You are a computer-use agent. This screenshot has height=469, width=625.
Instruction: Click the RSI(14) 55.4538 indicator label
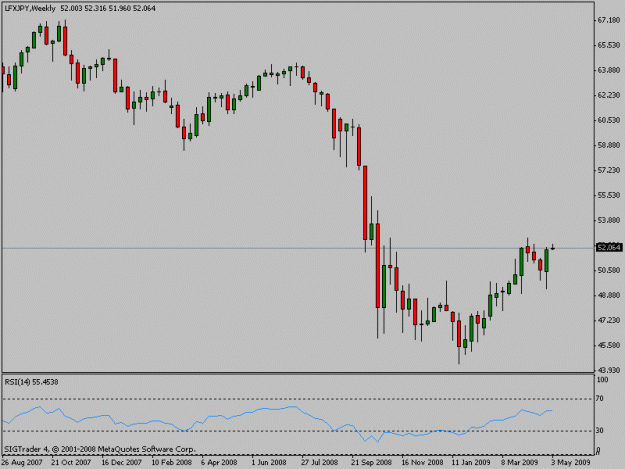31,382
